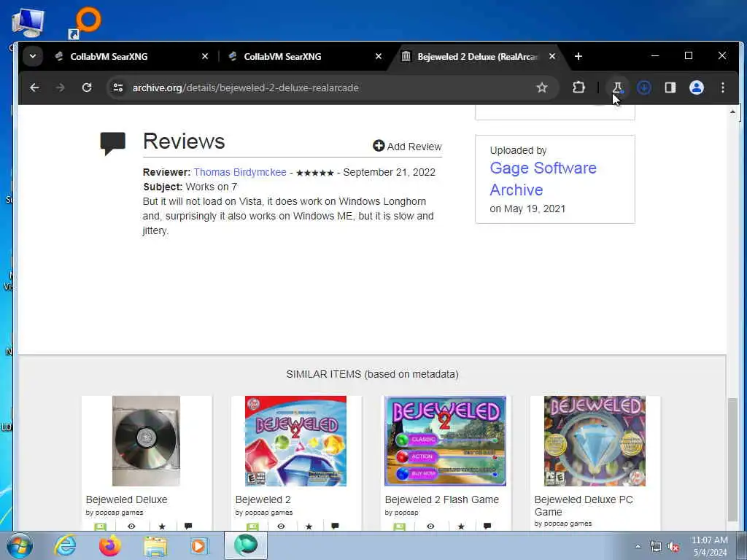Click the active browser taskbar button
This screenshot has height=560, width=747.
coord(246,545)
